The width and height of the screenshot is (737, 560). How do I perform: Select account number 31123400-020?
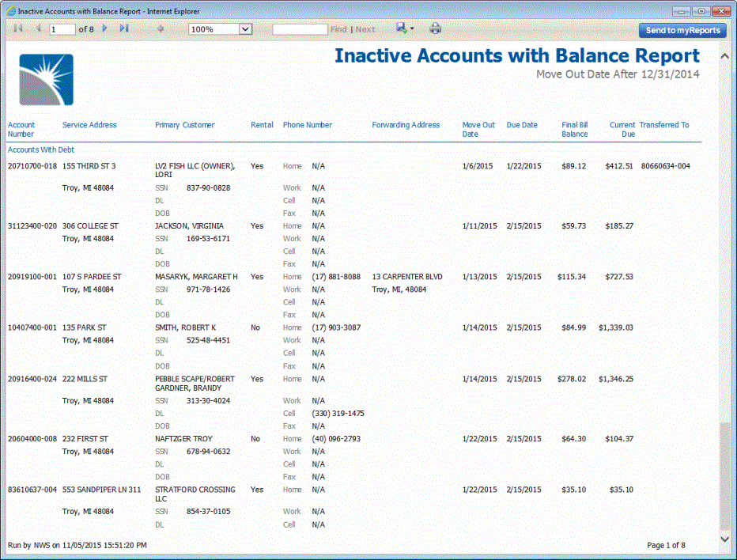pyautogui.click(x=32, y=226)
